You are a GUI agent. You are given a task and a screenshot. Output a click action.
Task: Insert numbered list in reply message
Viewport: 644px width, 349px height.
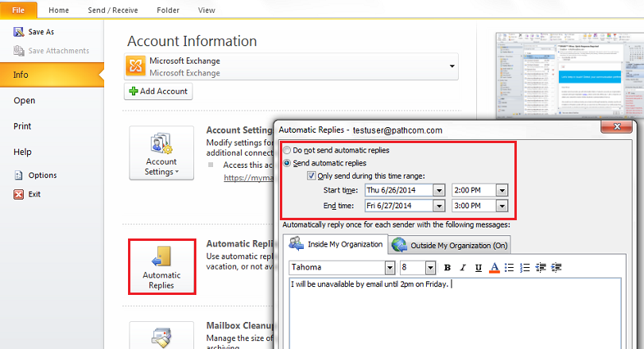coord(525,268)
